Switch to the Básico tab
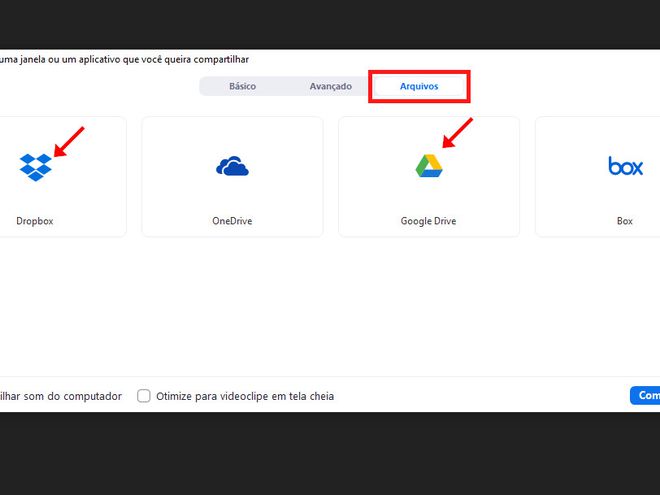Viewport: 660px width, 495px height. (242, 86)
